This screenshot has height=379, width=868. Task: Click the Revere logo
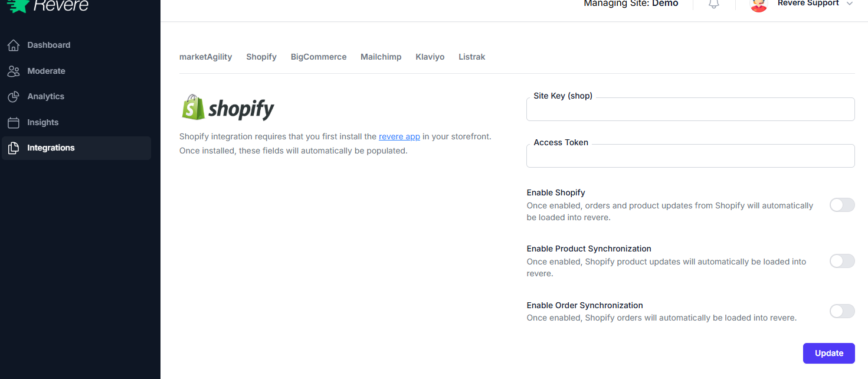[47, 6]
